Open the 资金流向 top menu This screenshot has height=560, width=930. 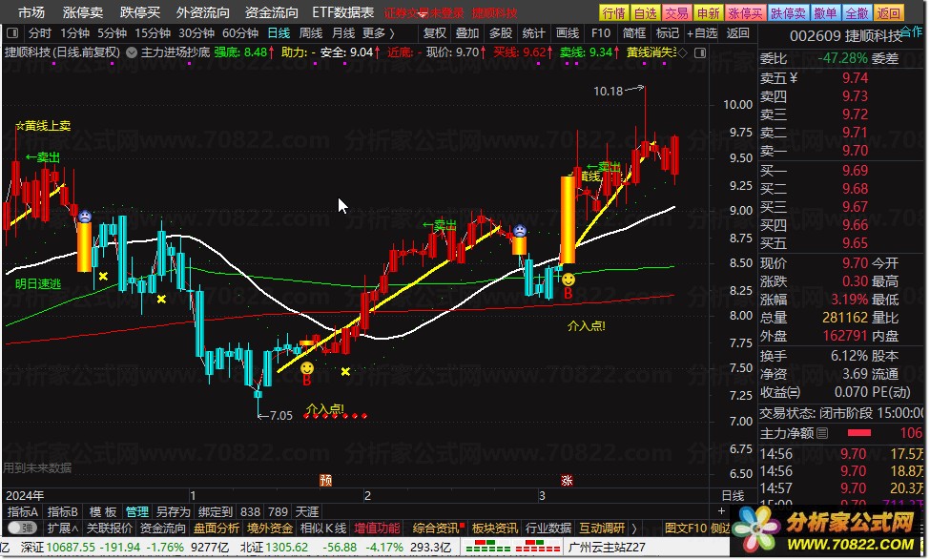(x=271, y=12)
